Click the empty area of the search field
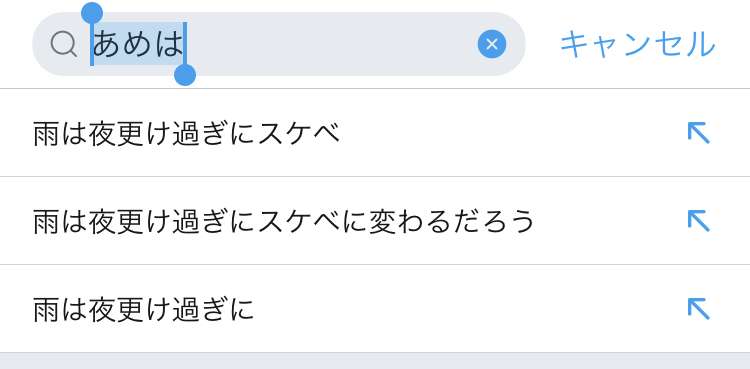Screen dimensions: 750x369 [330, 44]
